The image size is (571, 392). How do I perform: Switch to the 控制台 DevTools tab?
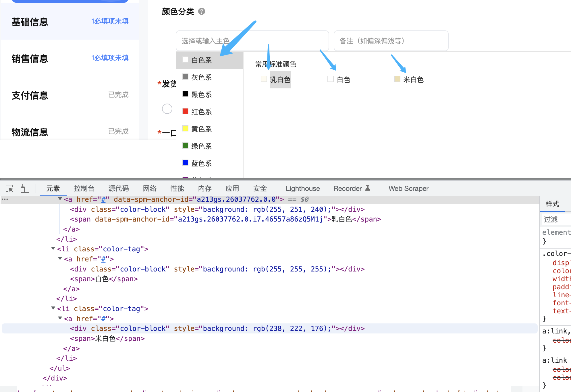click(x=84, y=189)
